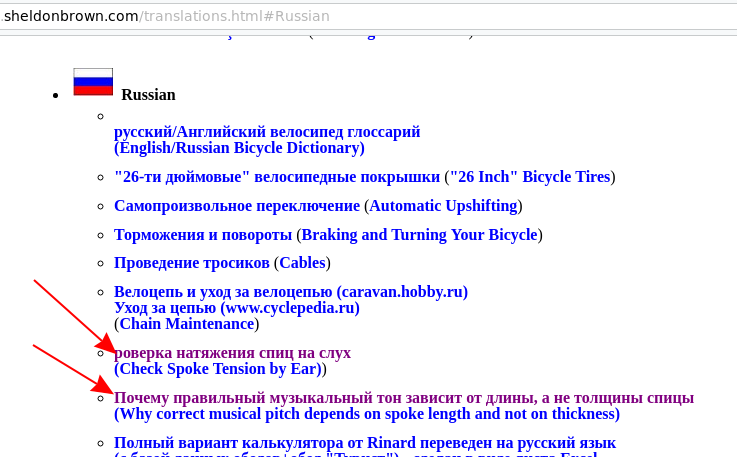
Task: Open the Полный вариант калькулятора от Rinard link
Action: click(x=365, y=443)
